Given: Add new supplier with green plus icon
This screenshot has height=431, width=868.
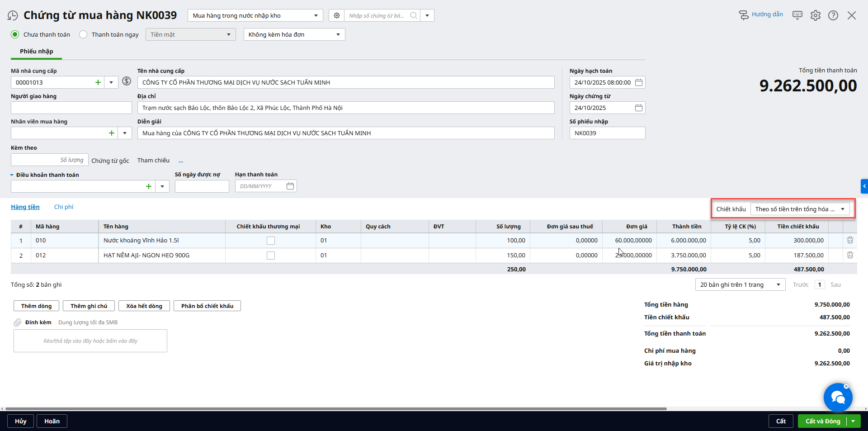Looking at the screenshot, I should (98, 82).
